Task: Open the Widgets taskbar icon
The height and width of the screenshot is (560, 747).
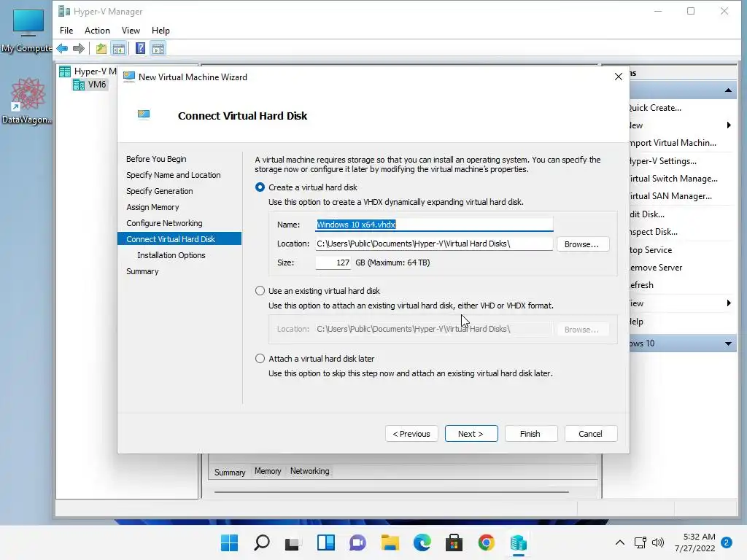Action: [326, 542]
